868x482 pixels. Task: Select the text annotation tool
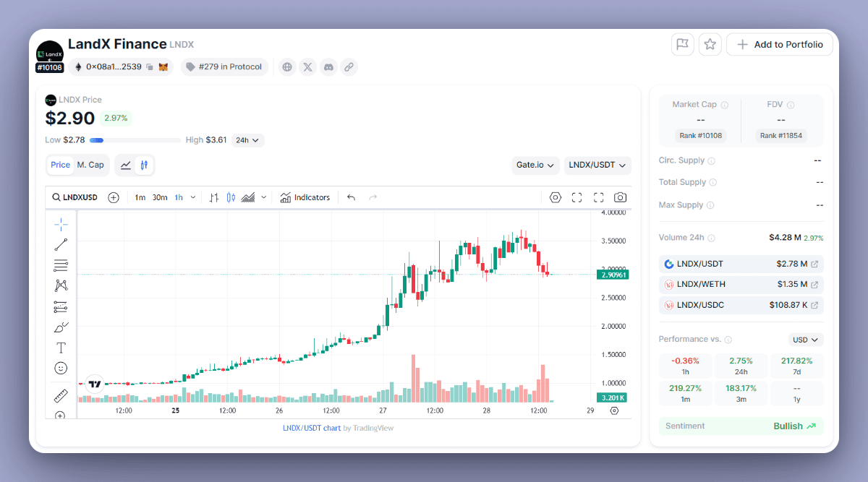pyautogui.click(x=61, y=348)
